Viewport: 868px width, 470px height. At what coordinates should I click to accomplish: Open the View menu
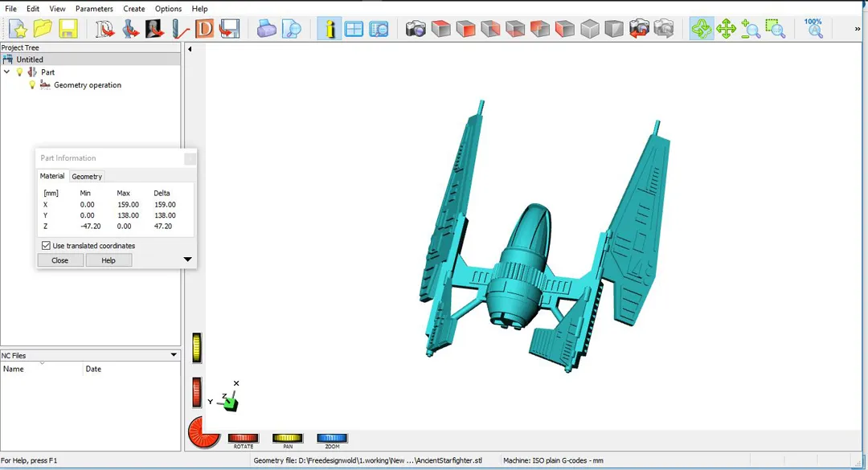[x=57, y=9]
